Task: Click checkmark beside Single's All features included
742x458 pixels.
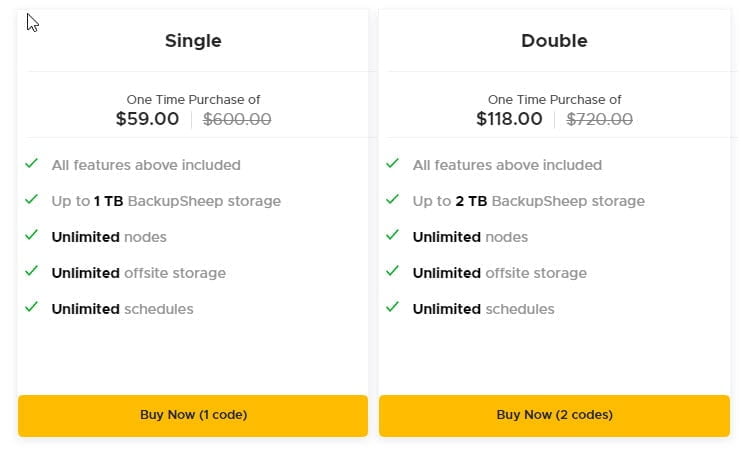Action: coord(32,164)
